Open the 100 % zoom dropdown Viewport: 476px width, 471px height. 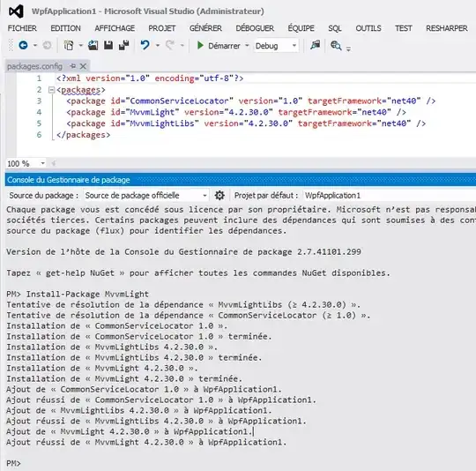[43, 163]
